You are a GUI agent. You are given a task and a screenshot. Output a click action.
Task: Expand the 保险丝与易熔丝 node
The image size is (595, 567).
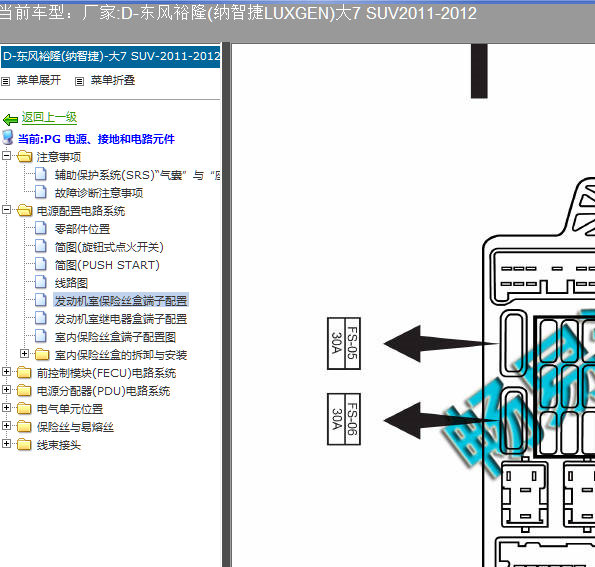click(6, 425)
